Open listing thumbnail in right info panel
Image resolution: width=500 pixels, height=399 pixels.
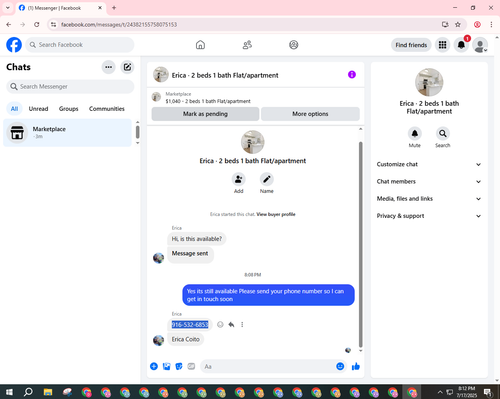(x=429, y=82)
